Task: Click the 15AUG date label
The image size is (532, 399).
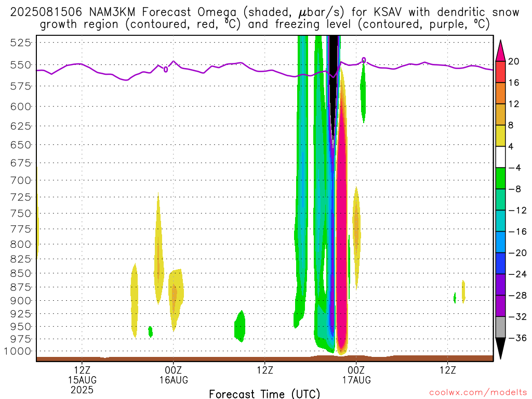Action: click(x=82, y=380)
